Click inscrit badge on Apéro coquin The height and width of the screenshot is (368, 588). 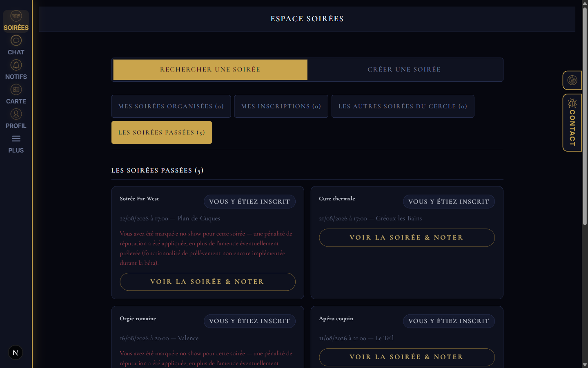pyautogui.click(x=449, y=321)
